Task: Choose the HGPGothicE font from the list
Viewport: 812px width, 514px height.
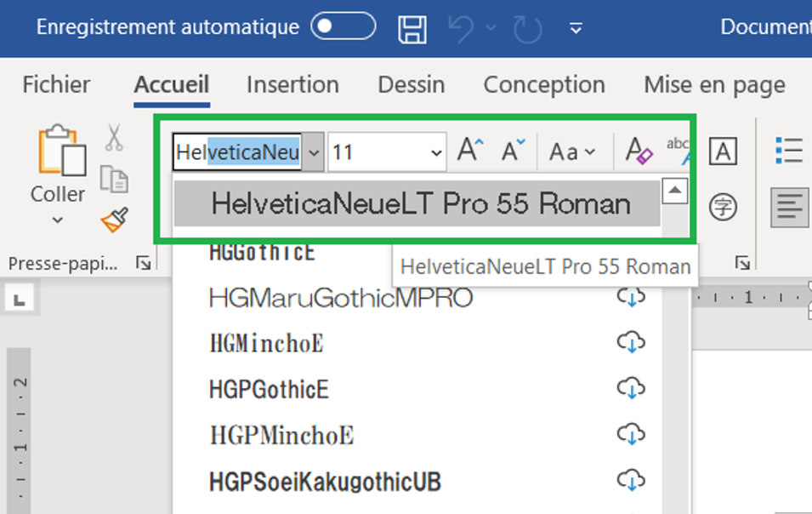Action: pos(269,389)
